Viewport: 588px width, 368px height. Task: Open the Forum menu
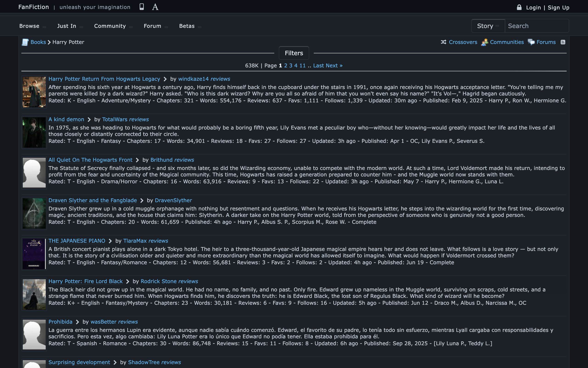tap(156, 26)
